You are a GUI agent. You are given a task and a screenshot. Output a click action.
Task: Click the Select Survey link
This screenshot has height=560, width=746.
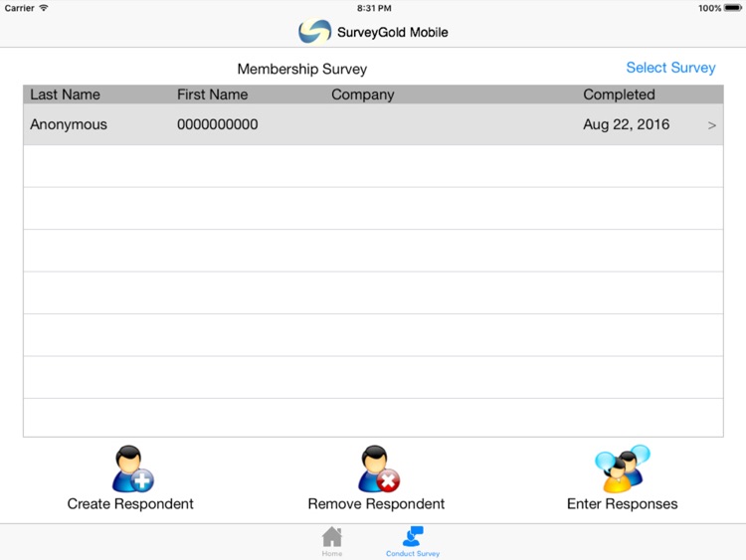pyautogui.click(x=670, y=68)
